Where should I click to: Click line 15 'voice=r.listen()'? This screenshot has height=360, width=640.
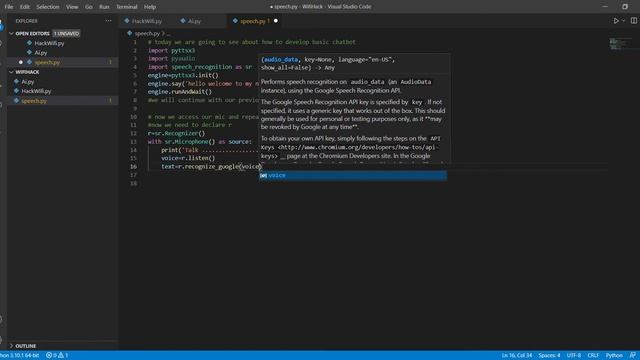coord(188,158)
